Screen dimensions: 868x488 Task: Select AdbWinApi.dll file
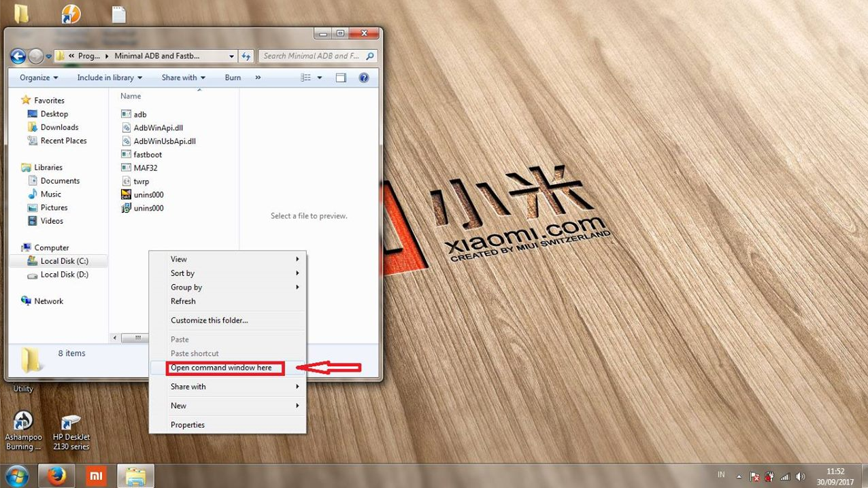[152, 128]
